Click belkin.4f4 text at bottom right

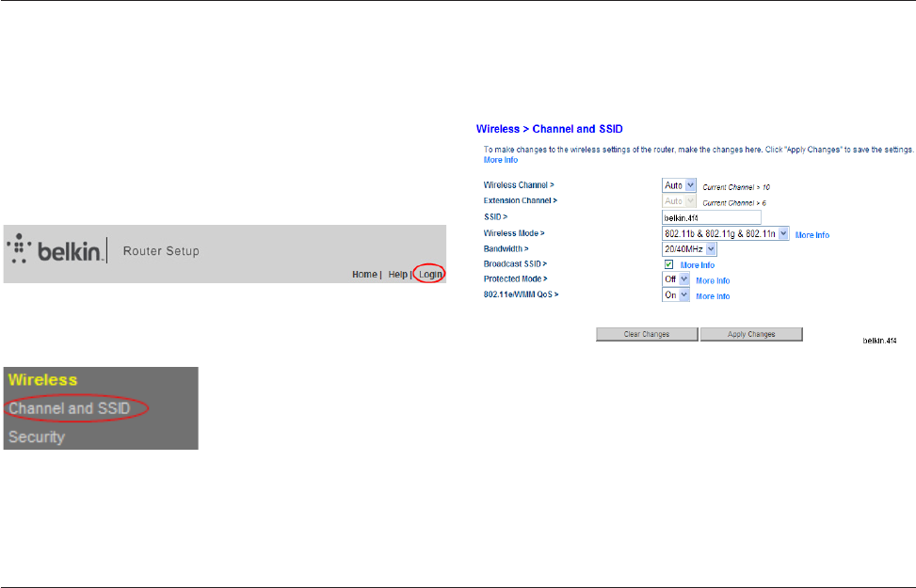click(880, 341)
